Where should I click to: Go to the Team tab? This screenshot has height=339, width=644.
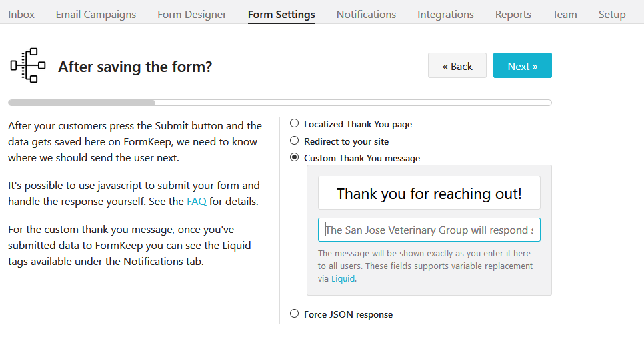pos(565,14)
